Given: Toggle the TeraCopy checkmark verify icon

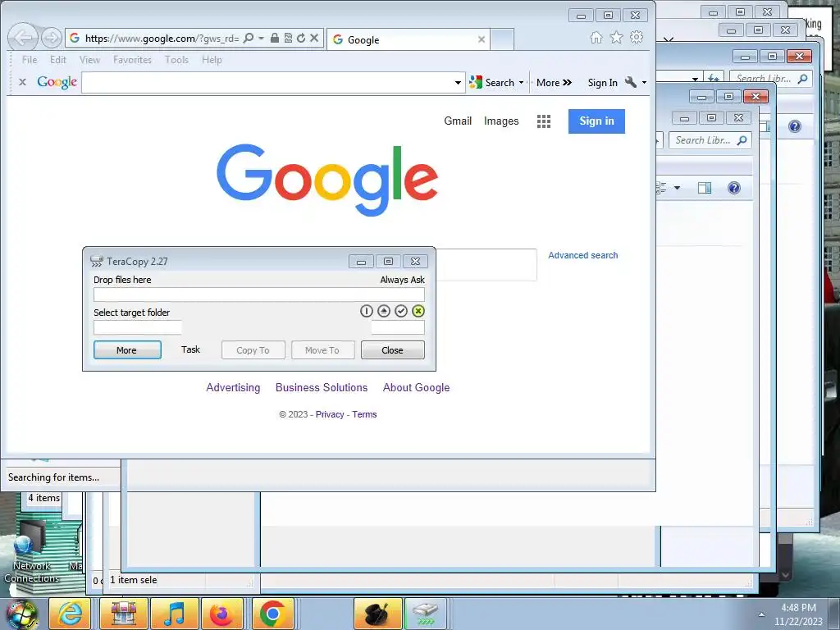Looking at the screenshot, I should tap(400, 311).
